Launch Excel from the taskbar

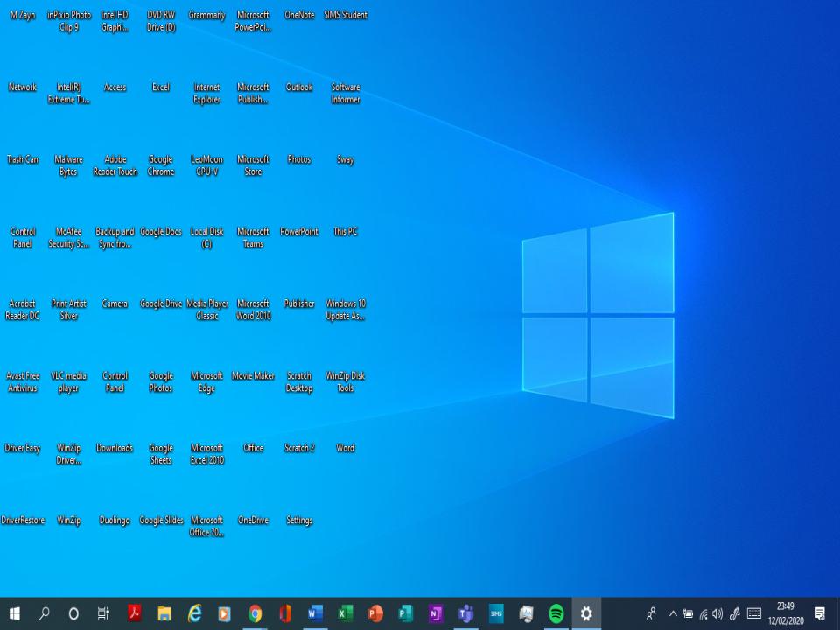click(346, 613)
